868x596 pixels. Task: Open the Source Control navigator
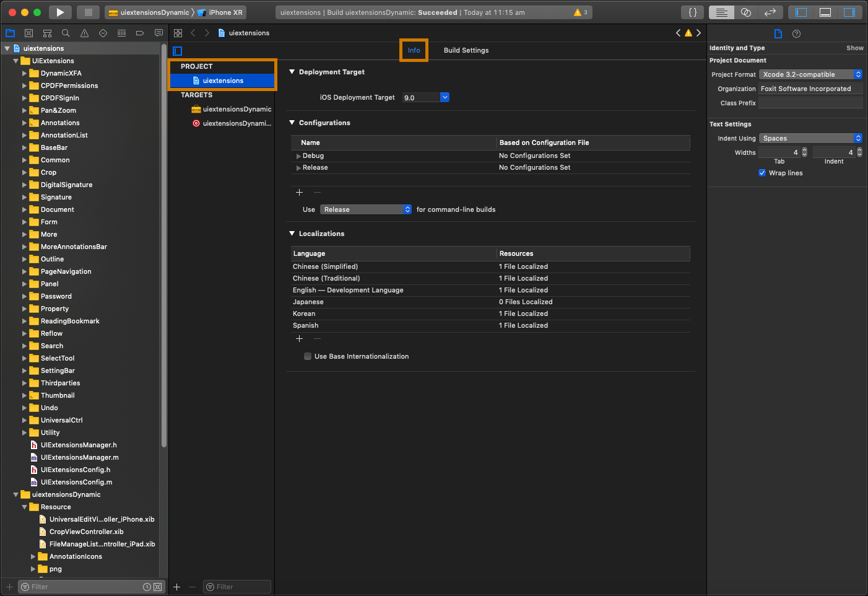(x=28, y=33)
